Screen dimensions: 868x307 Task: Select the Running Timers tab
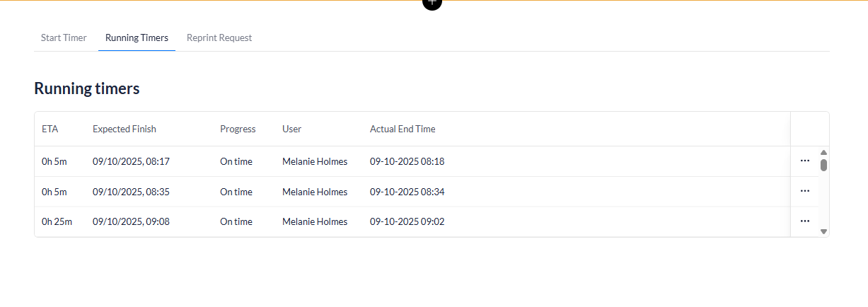(x=137, y=37)
